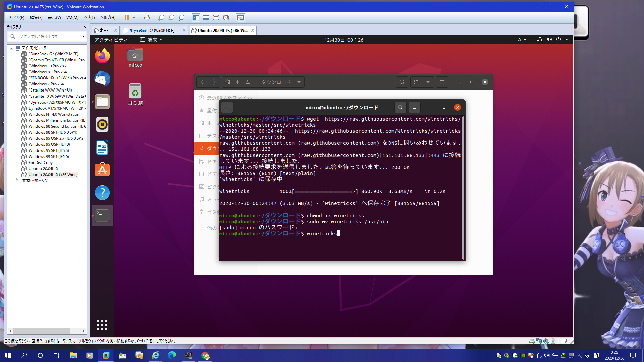Open Rhythmbox from the Ubuntu dock
The image size is (644, 362).
[x=102, y=124]
